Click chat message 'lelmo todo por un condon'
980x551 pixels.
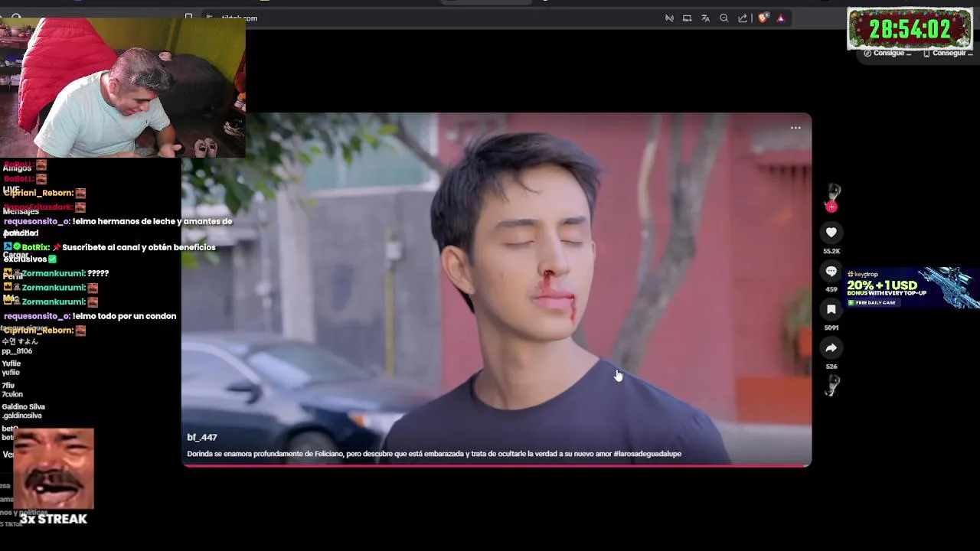click(x=90, y=316)
